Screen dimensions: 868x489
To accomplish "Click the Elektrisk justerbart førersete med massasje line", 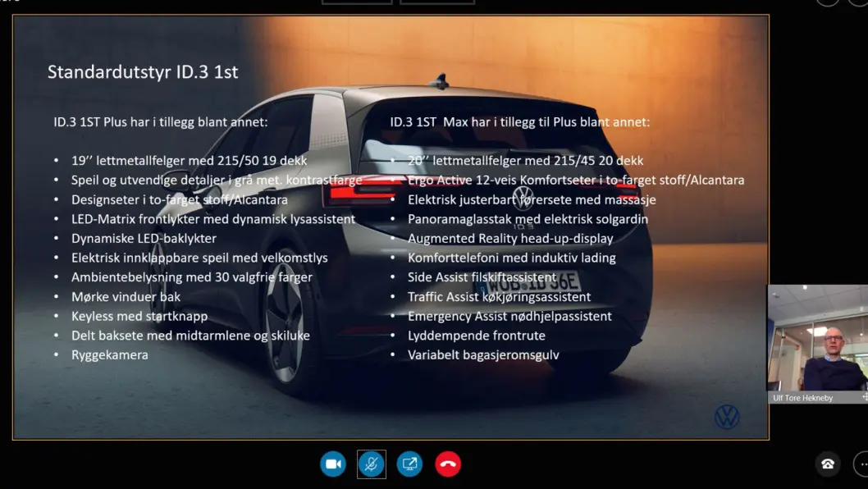I will coord(532,199).
